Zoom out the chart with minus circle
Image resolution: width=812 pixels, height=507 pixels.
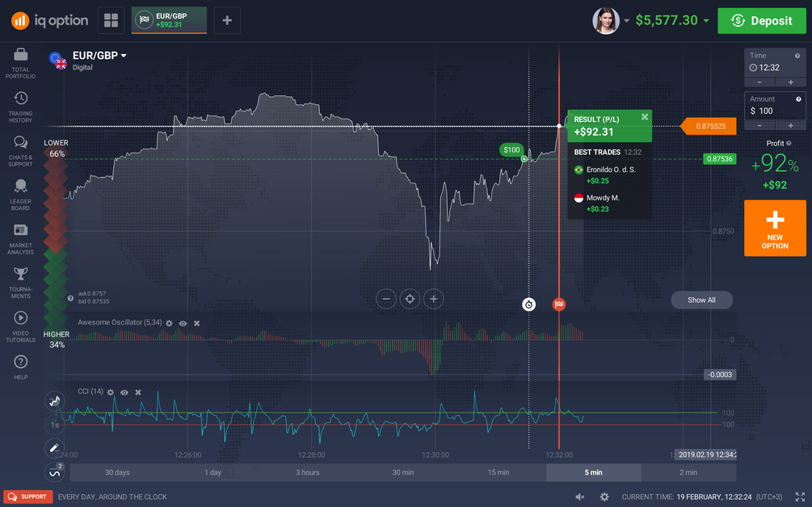[386, 299]
